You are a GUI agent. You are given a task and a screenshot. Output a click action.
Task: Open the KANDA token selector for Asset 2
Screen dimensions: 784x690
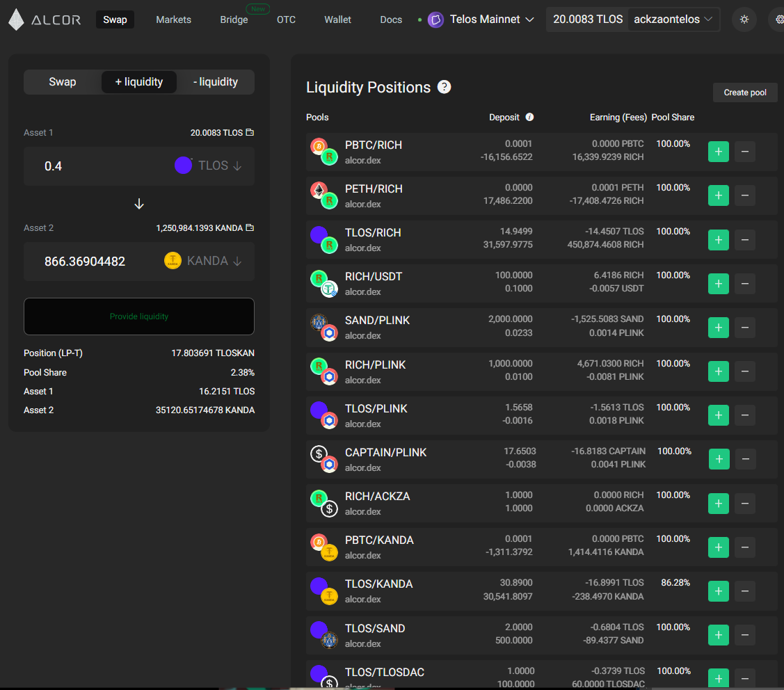(x=203, y=261)
